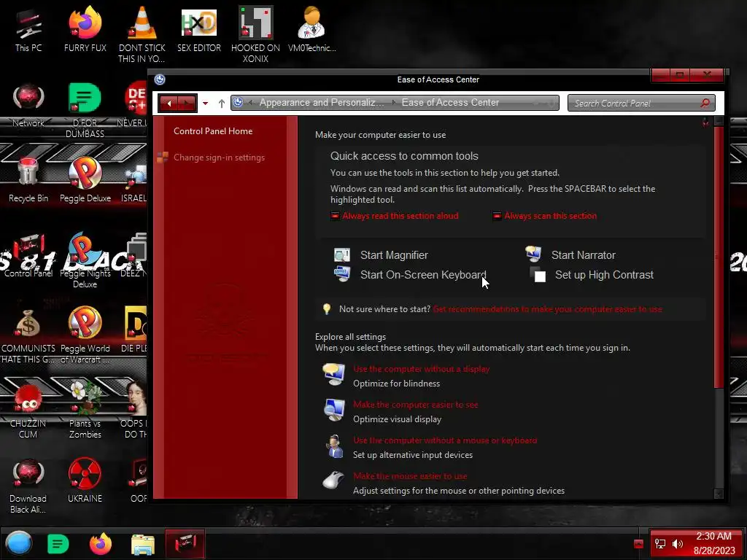Click the Back navigation button
747x560 pixels.
pos(169,103)
